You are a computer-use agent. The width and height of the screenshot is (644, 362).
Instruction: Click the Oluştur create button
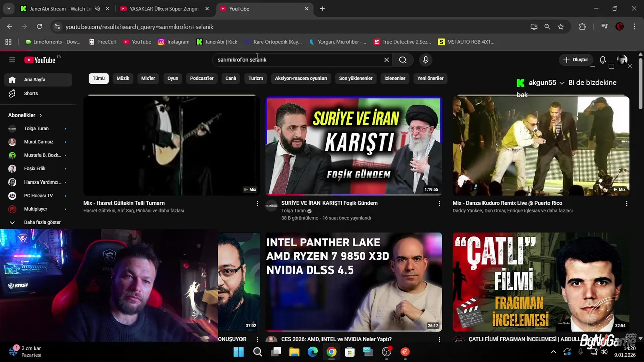click(575, 60)
